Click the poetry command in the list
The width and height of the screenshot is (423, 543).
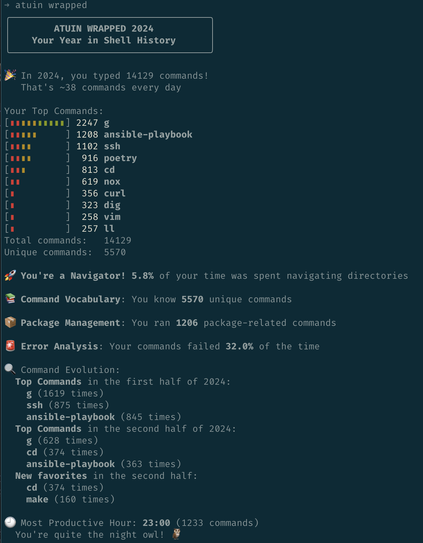120,158
